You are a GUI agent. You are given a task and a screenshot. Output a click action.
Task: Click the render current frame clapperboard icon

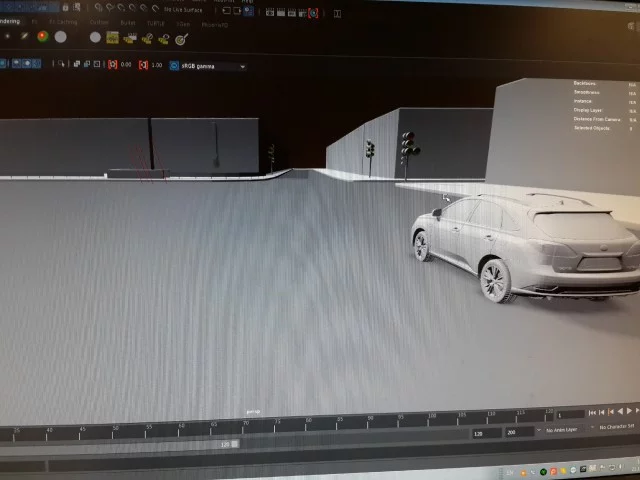(x=281, y=13)
